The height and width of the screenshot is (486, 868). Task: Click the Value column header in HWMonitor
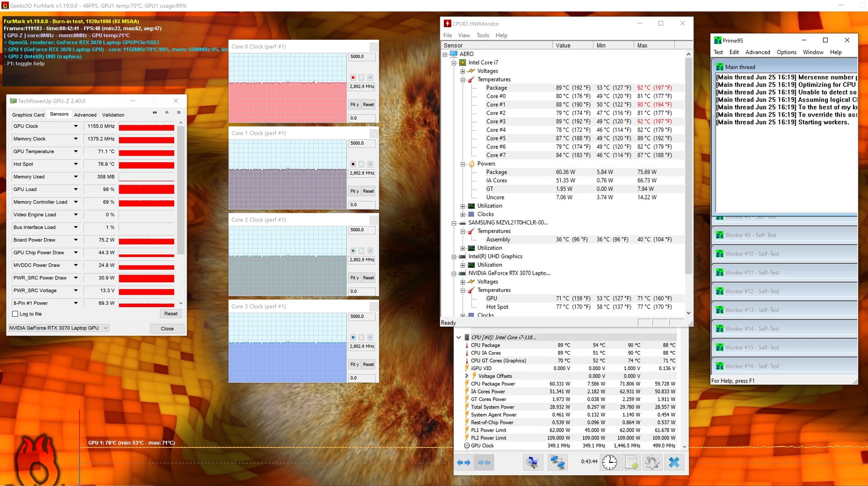pos(572,46)
